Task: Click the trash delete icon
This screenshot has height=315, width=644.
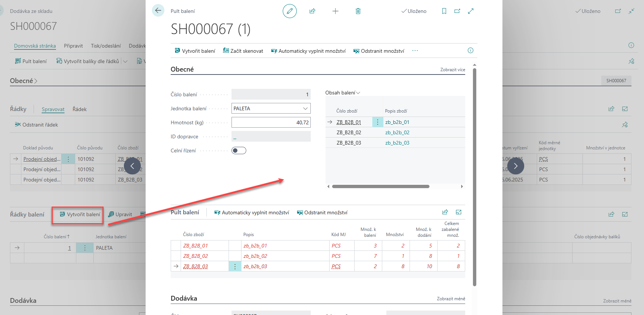Action: 358,11
